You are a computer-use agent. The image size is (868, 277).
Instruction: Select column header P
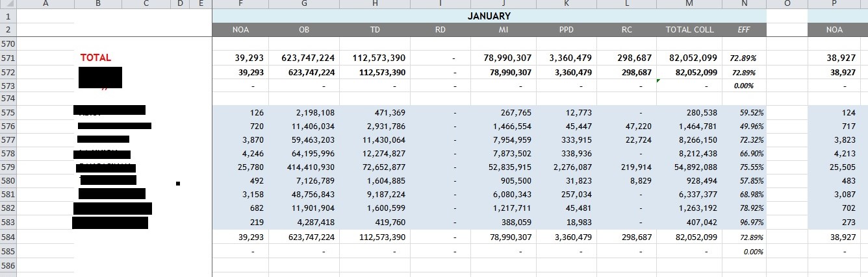(x=834, y=4)
